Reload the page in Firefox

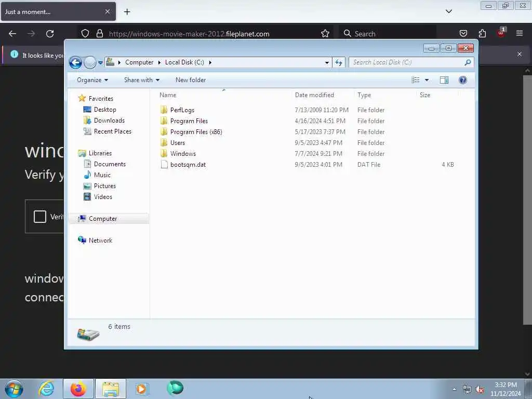point(50,34)
